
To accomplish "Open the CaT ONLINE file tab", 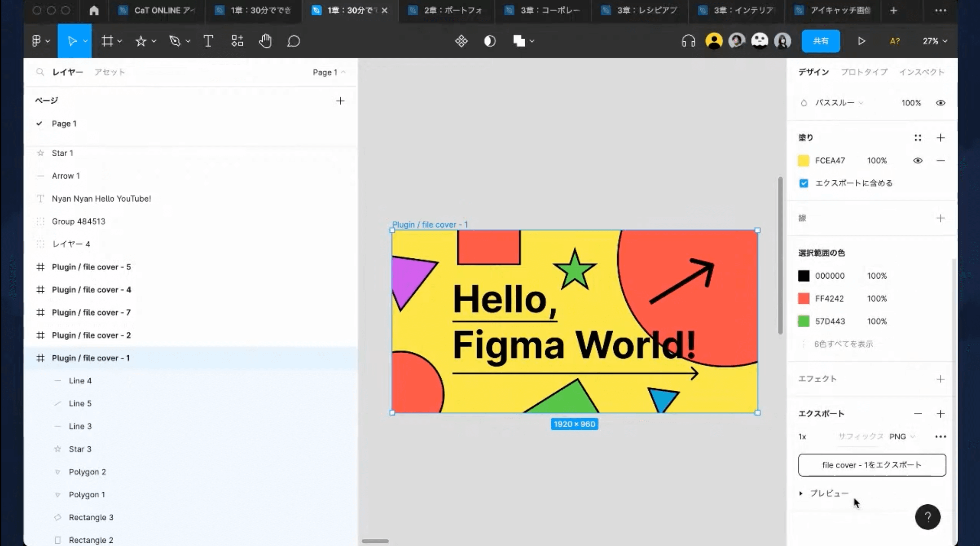I will 157,10.
